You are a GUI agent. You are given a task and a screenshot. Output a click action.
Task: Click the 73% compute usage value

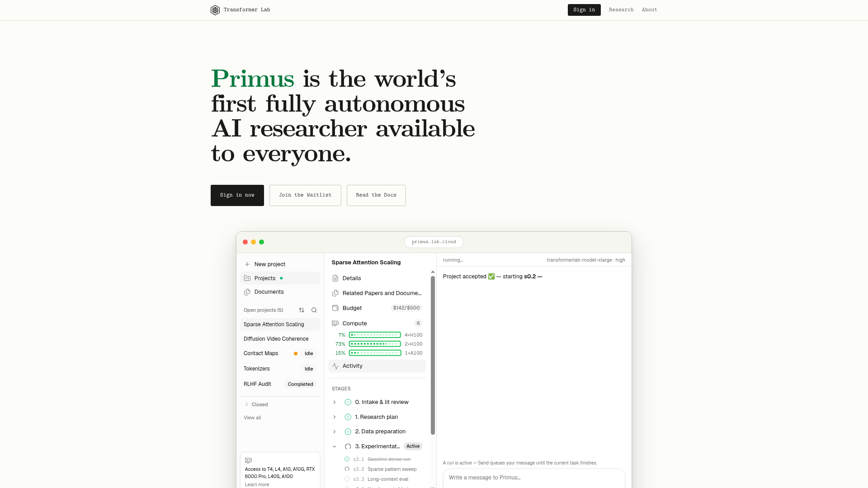click(x=340, y=344)
